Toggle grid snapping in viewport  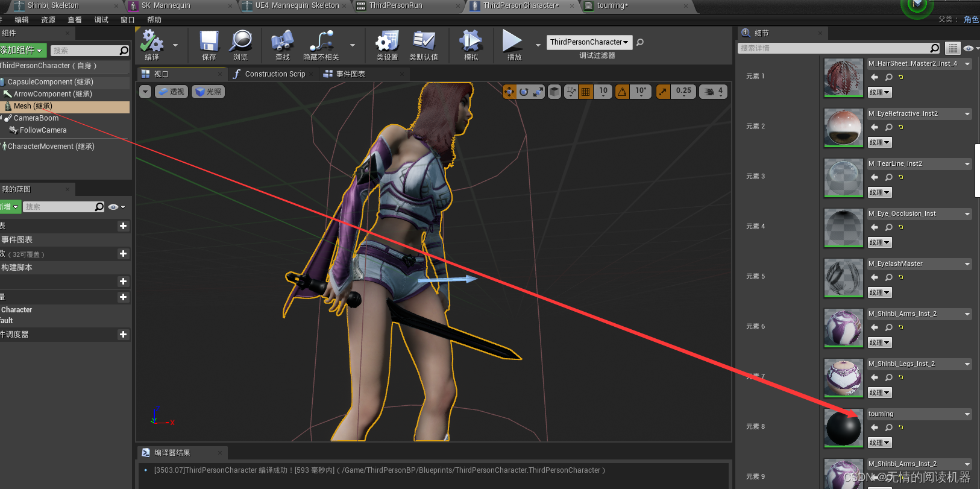coord(586,92)
